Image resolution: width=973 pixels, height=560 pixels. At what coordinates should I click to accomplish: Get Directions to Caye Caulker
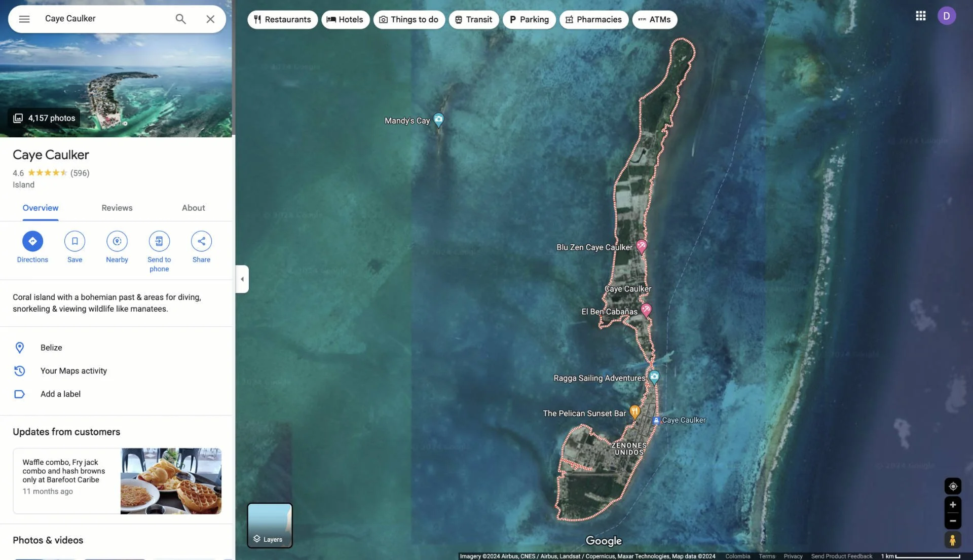tap(32, 247)
